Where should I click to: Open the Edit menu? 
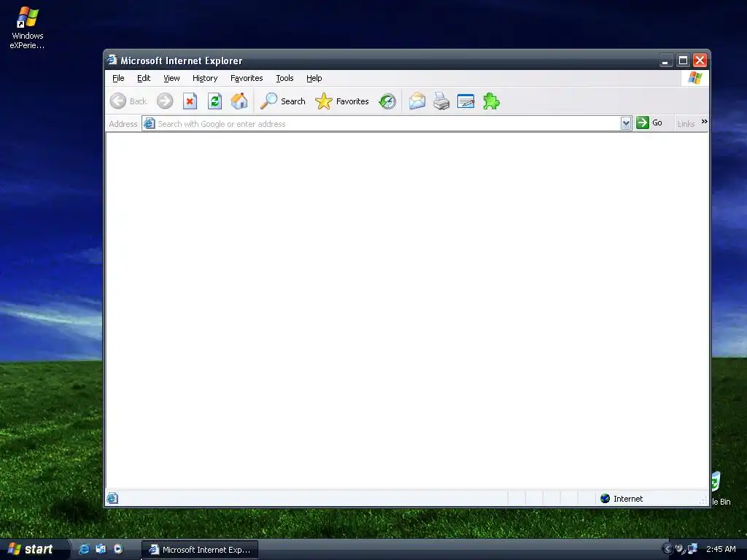tap(144, 78)
